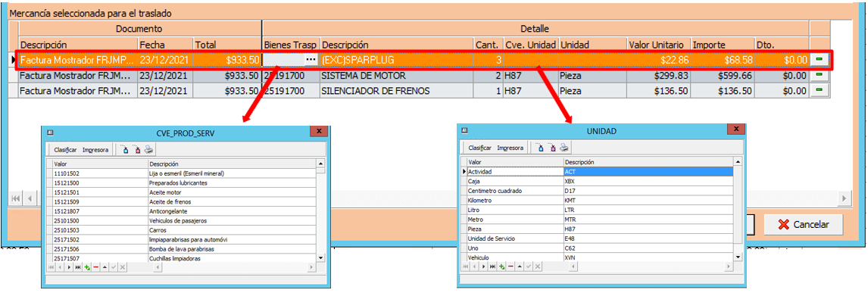Go to first record in CVE_PROD_SERV navigator
Image resolution: width=868 pixels, height=293 pixels.
click(51, 267)
